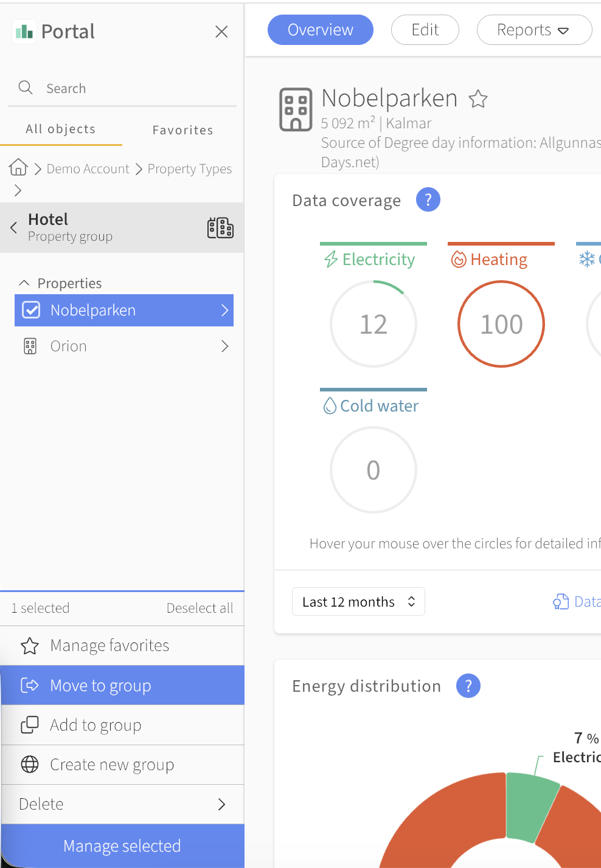Open Manage favorites menu entry

pyautogui.click(x=123, y=646)
